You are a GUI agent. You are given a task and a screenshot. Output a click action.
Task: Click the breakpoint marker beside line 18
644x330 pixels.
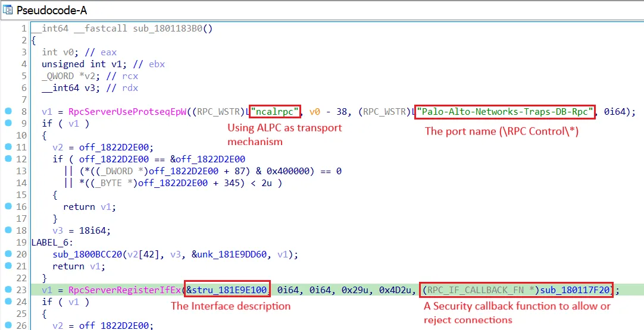8,231
